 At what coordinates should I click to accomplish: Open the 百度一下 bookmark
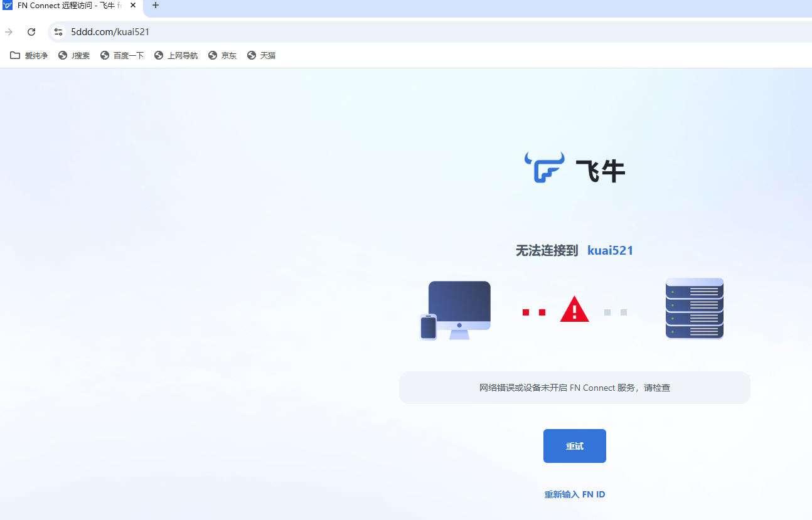(x=122, y=55)
